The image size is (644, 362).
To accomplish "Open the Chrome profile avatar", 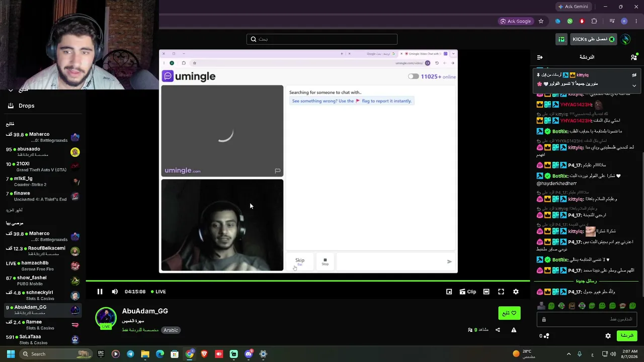I will pos(624,21).
